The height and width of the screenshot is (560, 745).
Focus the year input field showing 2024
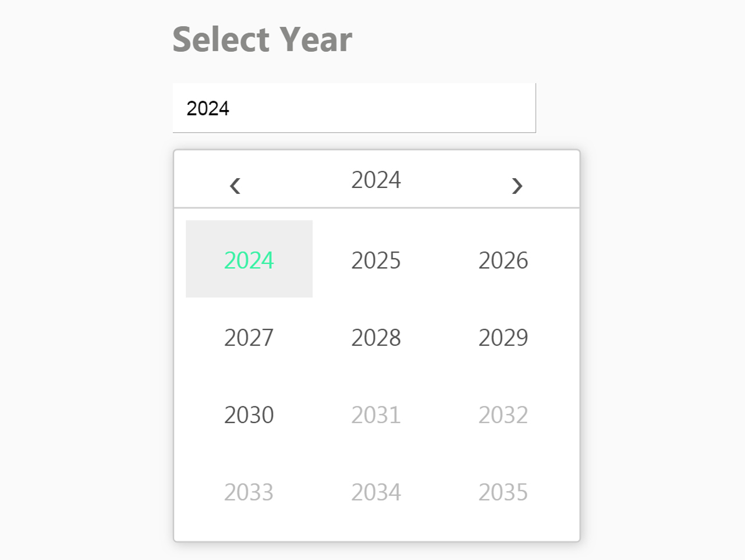(x=354, y=108)
